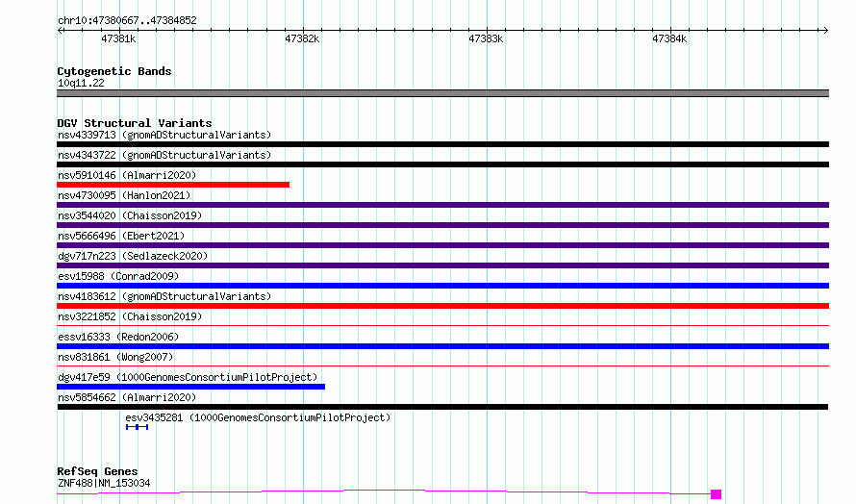Click the thin red nsv831861 variant line
This screenshot has width=856, height=504.
click(x=442, y=365)
